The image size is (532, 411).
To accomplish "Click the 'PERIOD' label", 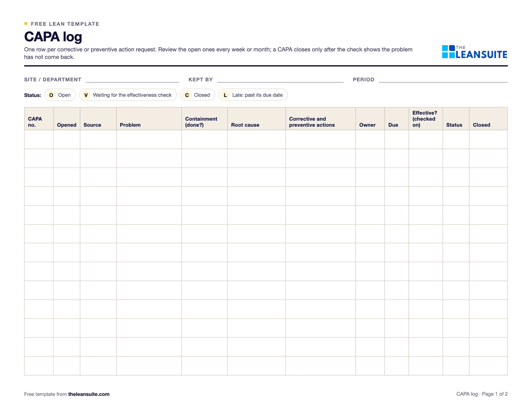I will click(364, 80).
